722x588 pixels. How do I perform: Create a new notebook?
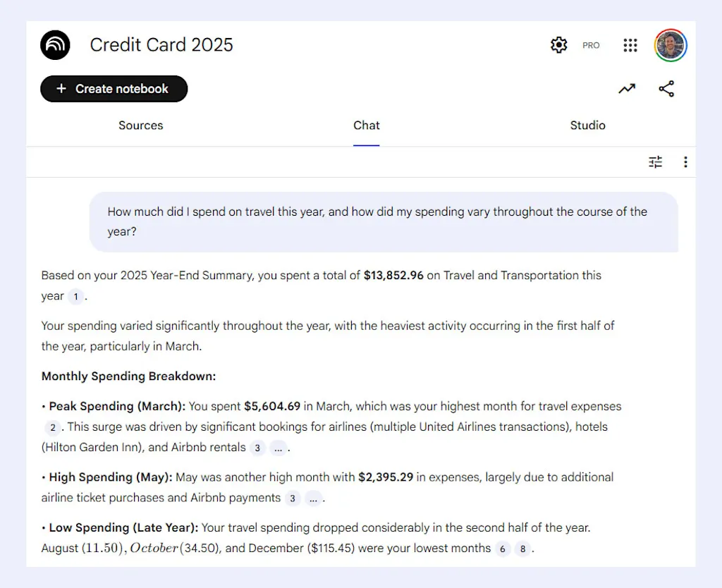(x=114, y=89)
